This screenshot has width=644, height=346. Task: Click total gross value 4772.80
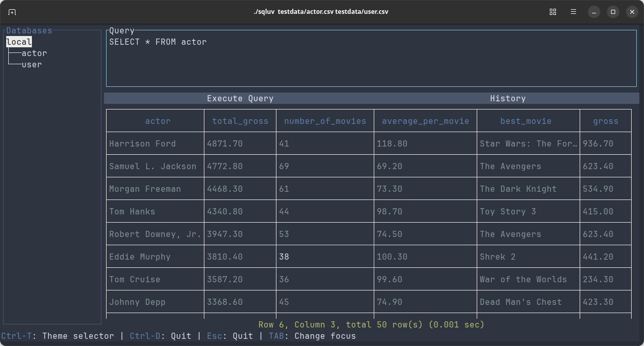225,167
